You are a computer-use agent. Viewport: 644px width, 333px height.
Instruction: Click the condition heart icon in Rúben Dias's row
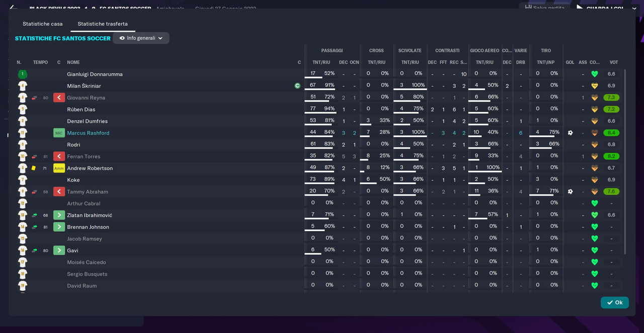click(595, 109)
